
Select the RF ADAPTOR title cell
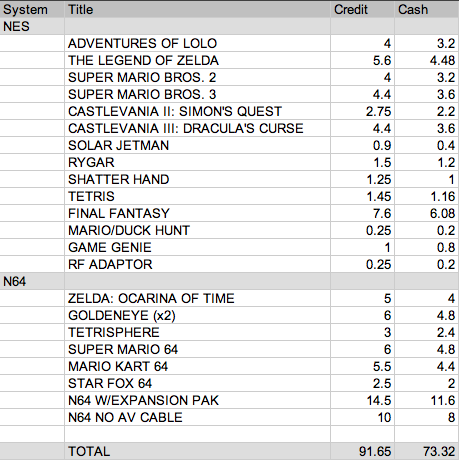coord(197,264)
